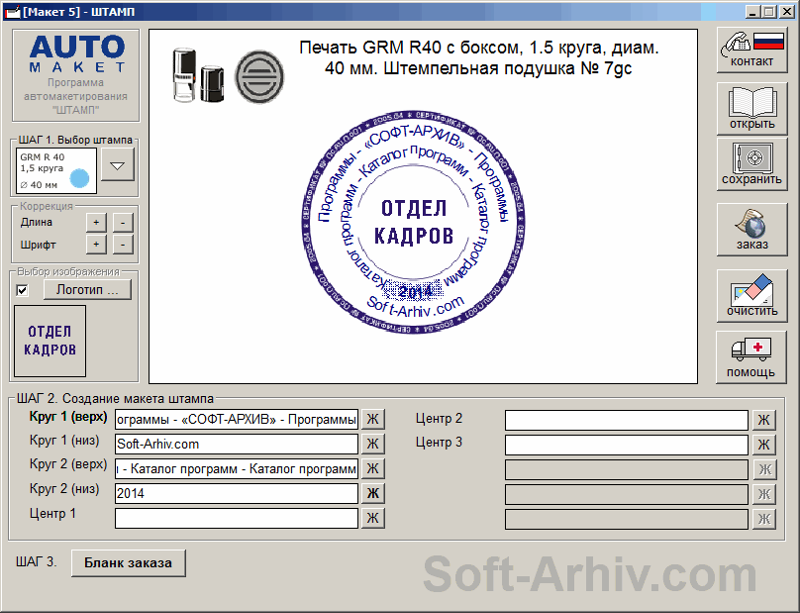This screenshot has height=613, width=800.
Task: Toggle bold for Центр 2 field
Action: 764,420
